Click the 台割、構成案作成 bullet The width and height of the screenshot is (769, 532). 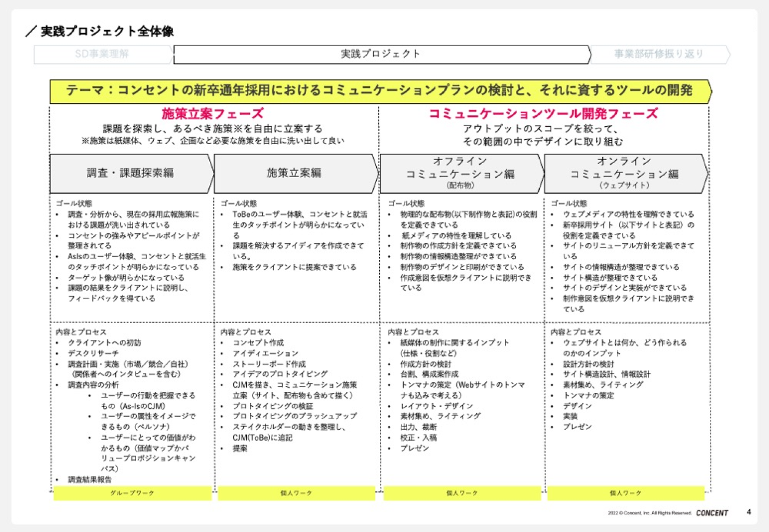429,374
